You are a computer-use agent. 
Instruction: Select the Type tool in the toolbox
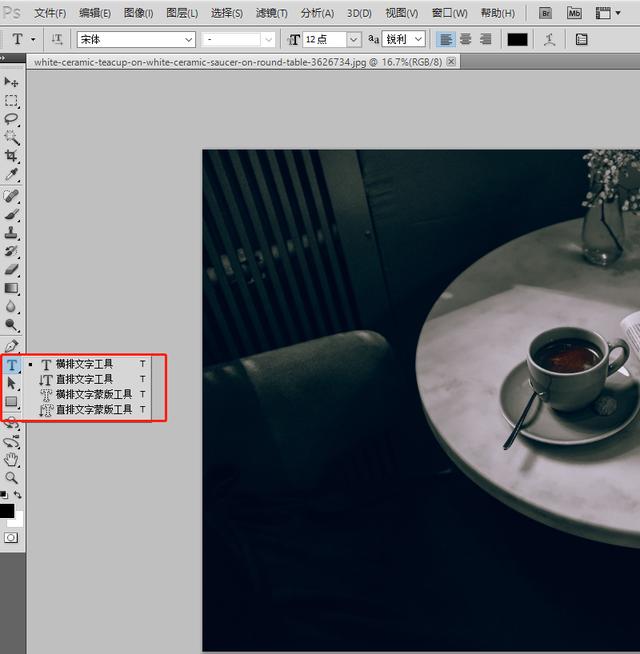click(11, 365)
